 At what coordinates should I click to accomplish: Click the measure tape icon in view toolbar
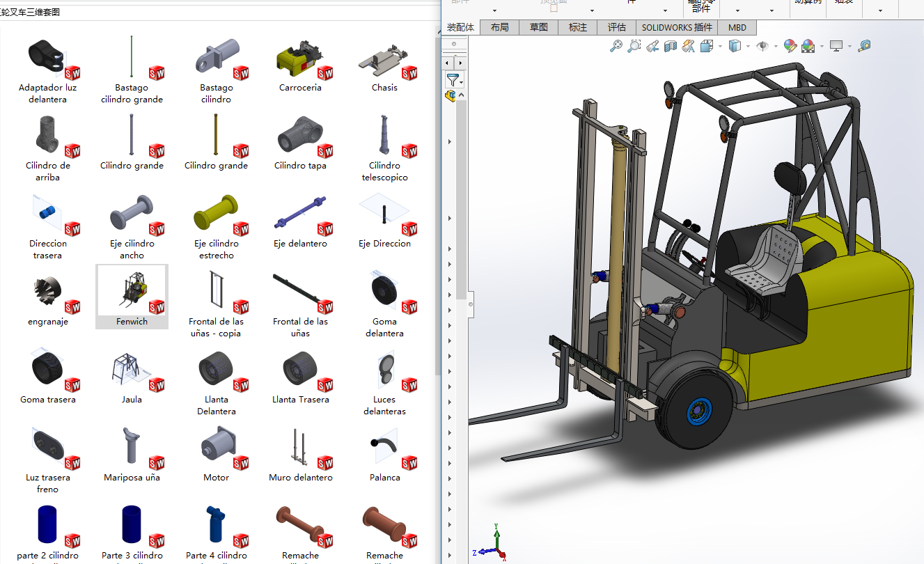tap(864, 46)
